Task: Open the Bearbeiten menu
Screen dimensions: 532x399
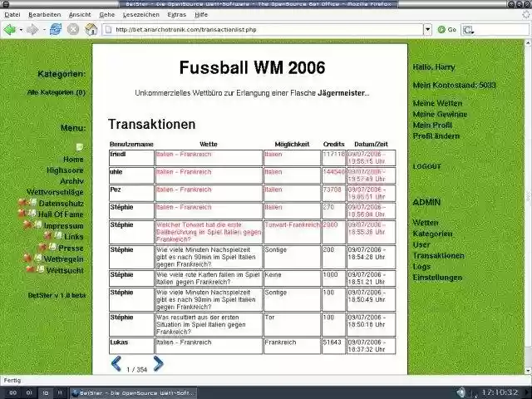Action: [x=45, y=15]
